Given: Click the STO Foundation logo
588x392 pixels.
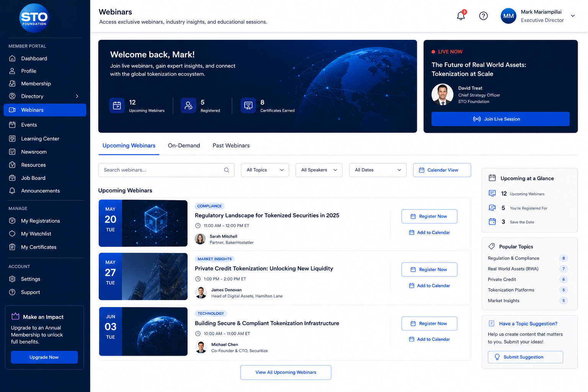Looking at the screenshot, I should (x=34, y=18).
